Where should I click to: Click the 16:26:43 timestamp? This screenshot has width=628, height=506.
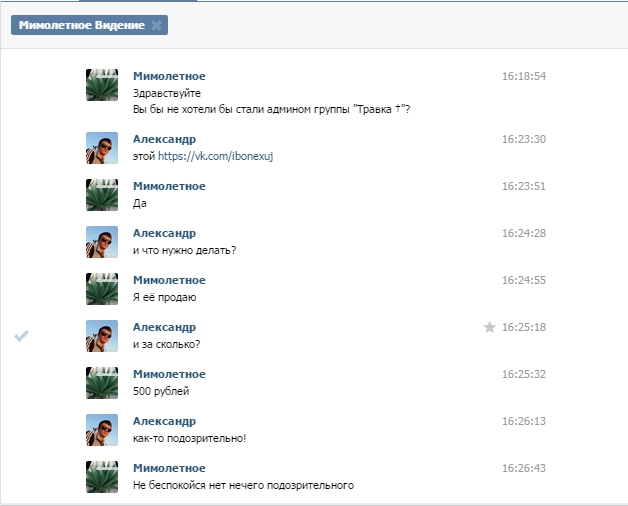(523, 468)
